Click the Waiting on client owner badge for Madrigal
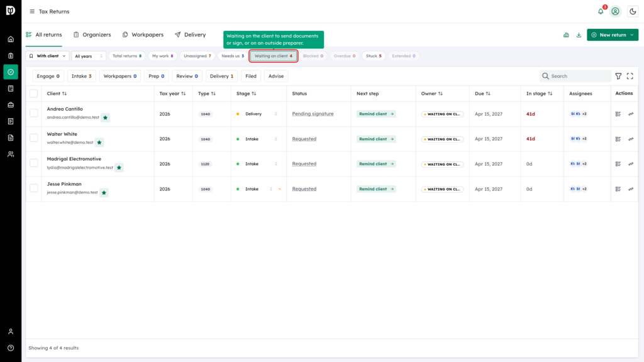Screen dimensions: 644x362 [442, 164]
